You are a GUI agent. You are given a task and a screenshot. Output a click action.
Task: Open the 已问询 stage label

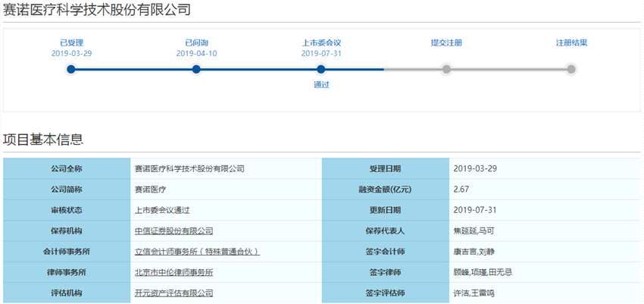[196, 42]
